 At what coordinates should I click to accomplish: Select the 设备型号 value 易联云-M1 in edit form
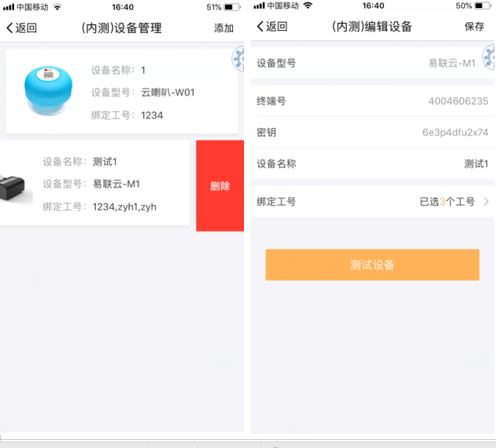point(452,63)
